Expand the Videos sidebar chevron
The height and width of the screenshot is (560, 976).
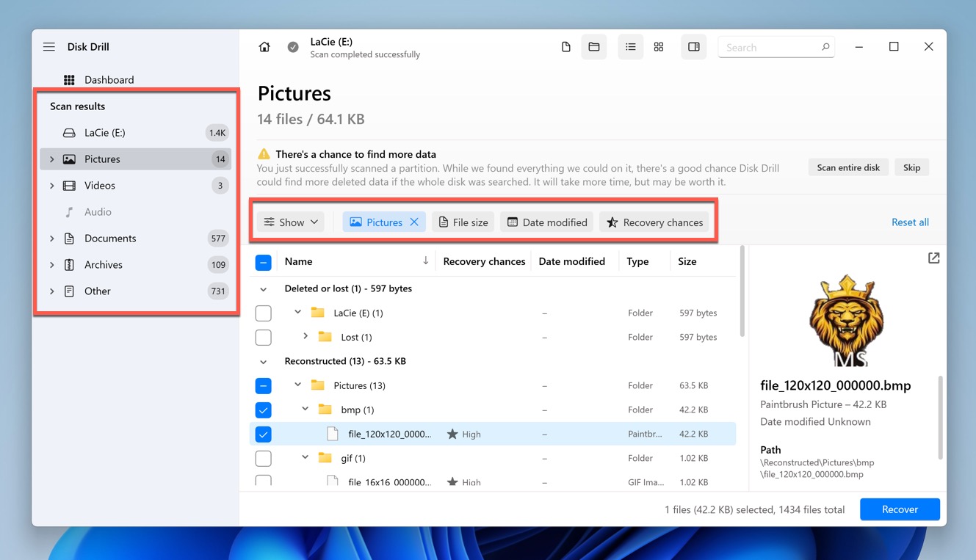click(x=51, y=186)
